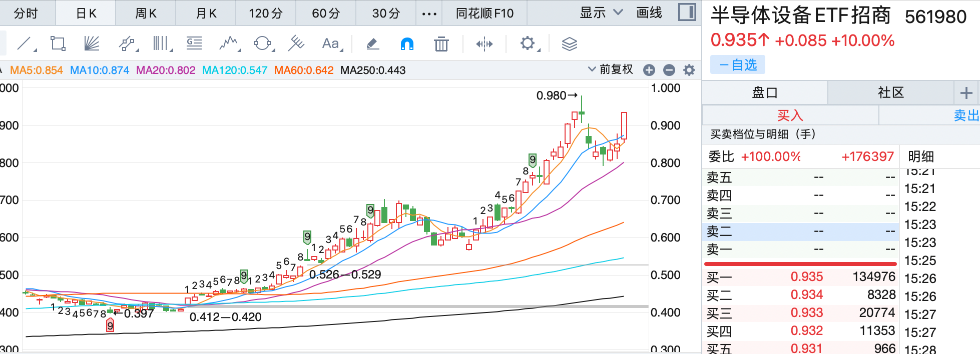Click the MA5:0.854 indicator label
The image size is (980, 354).
click(x=37, y=70)
